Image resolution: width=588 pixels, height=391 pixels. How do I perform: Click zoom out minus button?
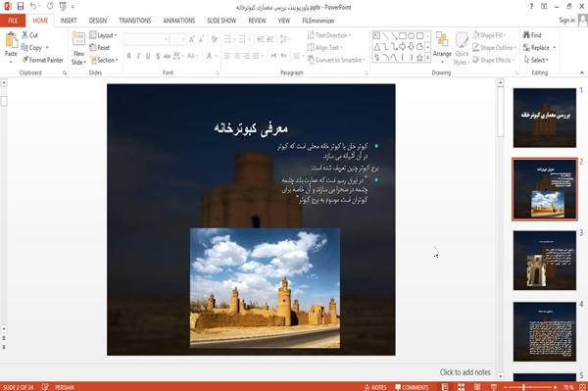coord(506,387)
